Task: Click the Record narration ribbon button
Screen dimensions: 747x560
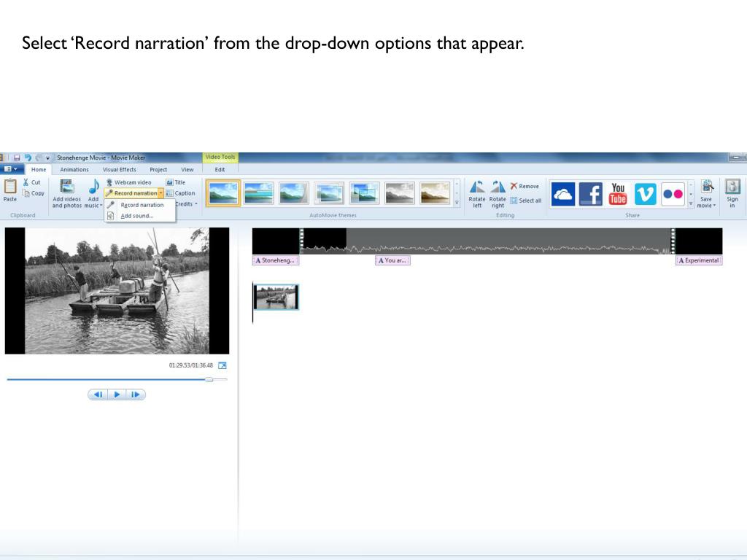Action: pyautogui.click(x=131, y=193)
